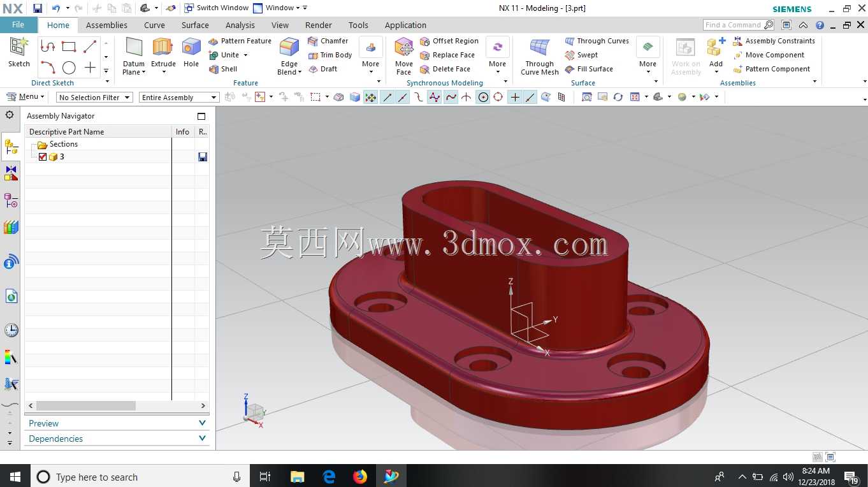Switch to the Application tab
Viewport: 868px width, 487px height.
point(405,25)
